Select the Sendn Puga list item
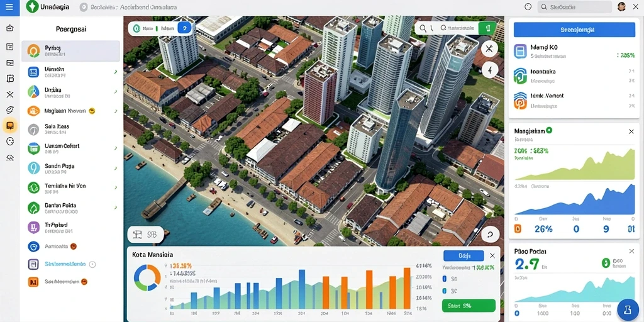Image resolution: width=644 pixels, height=322 pixels. pos(70,168)
